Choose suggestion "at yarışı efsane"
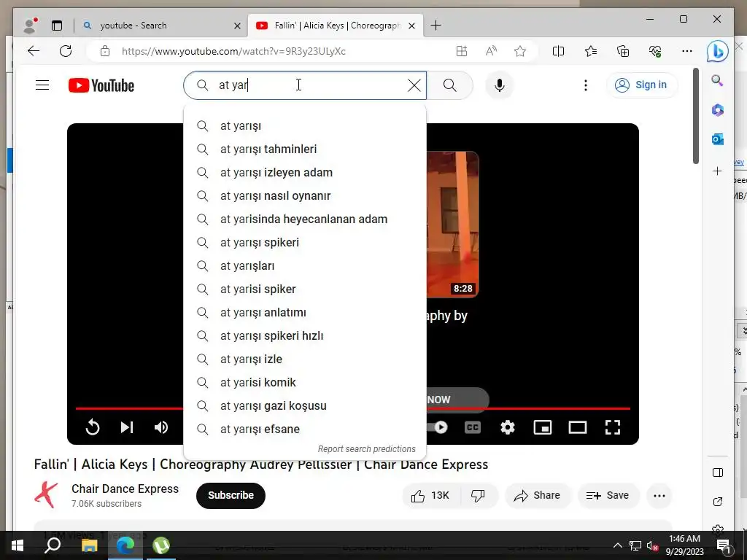 (305, 429)
